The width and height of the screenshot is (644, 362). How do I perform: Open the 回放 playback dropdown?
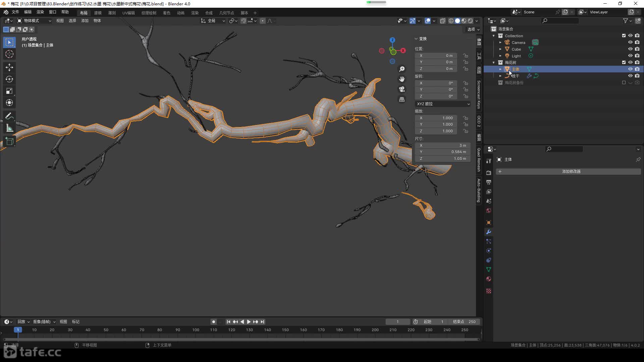pos(23,322)
